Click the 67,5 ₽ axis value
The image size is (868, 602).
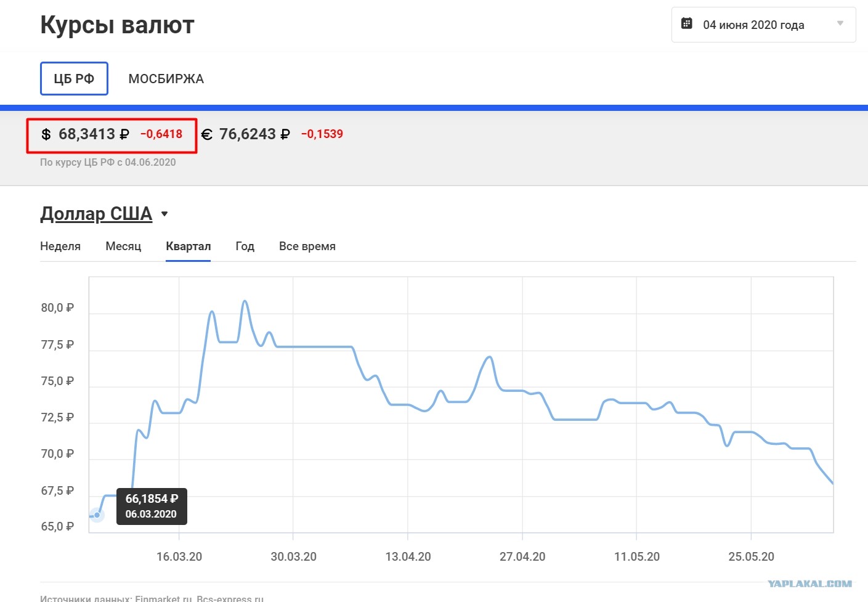click(x=57, y=491)
